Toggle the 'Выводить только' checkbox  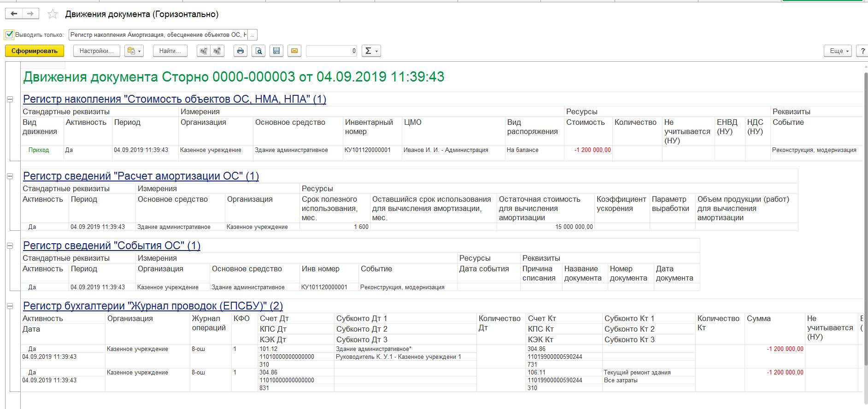pyautogui.click(x=9, y=35)
